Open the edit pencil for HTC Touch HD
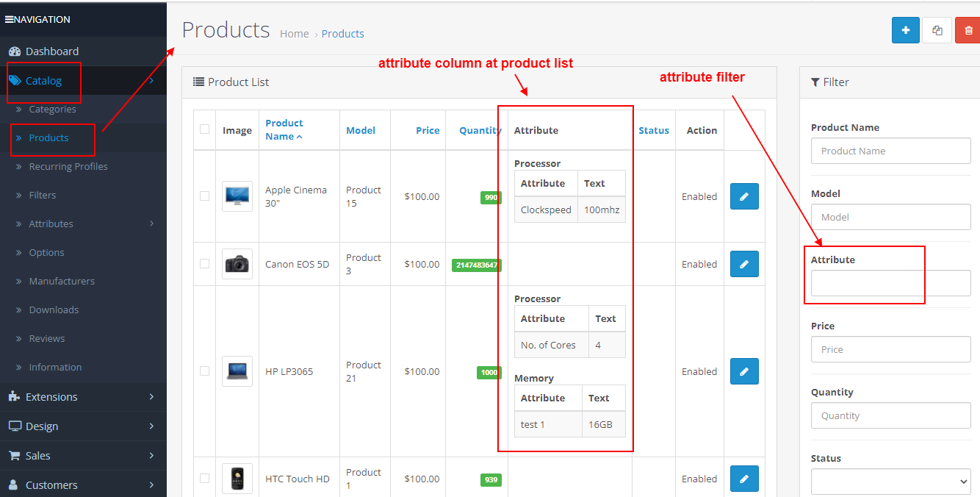Viewport: 980px width, 497px height. pos(744,479)
